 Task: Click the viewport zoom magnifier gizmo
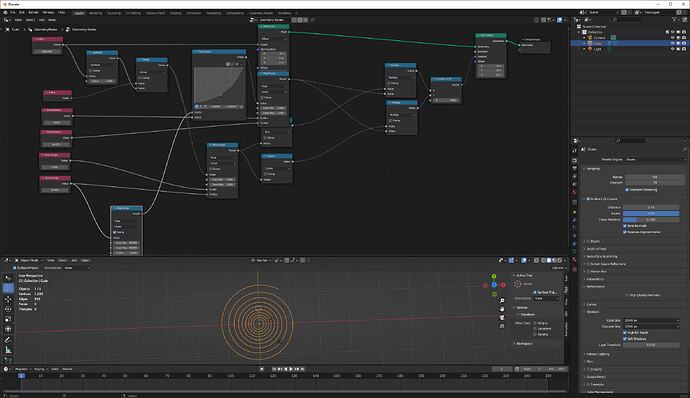tap(502, 301)
